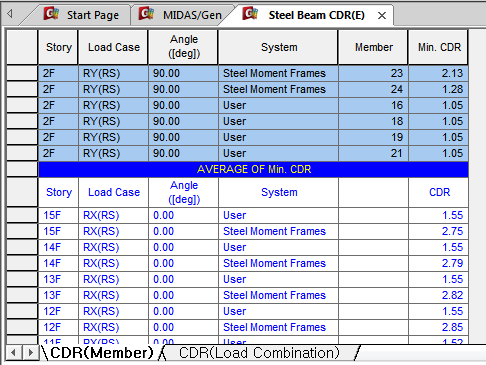486x365 pixels.
Task: Click the Min. CDR column header
Action: [x=439, y=47]
